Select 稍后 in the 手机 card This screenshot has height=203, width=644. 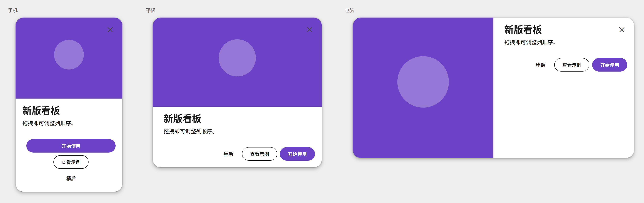[x=71, y=178]
